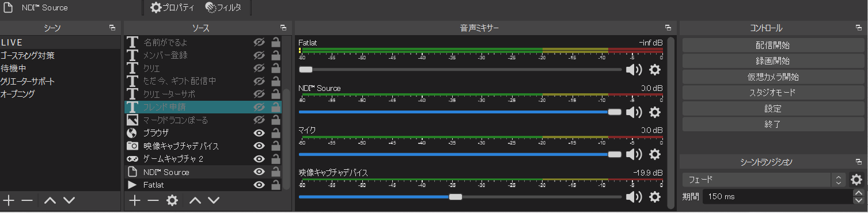Show the 名前がでるよ text source
Viewport: 868px width, 213px height.
(259, 42)
